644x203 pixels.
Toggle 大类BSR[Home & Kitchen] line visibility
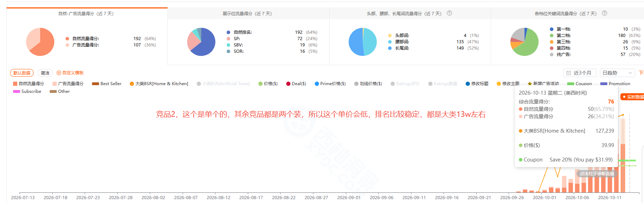point(159,84)
